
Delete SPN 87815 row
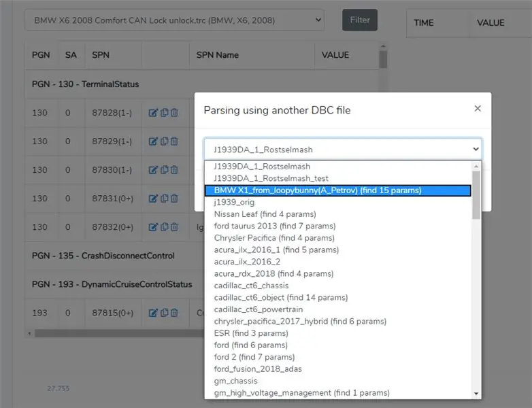[x=174, y=313]
